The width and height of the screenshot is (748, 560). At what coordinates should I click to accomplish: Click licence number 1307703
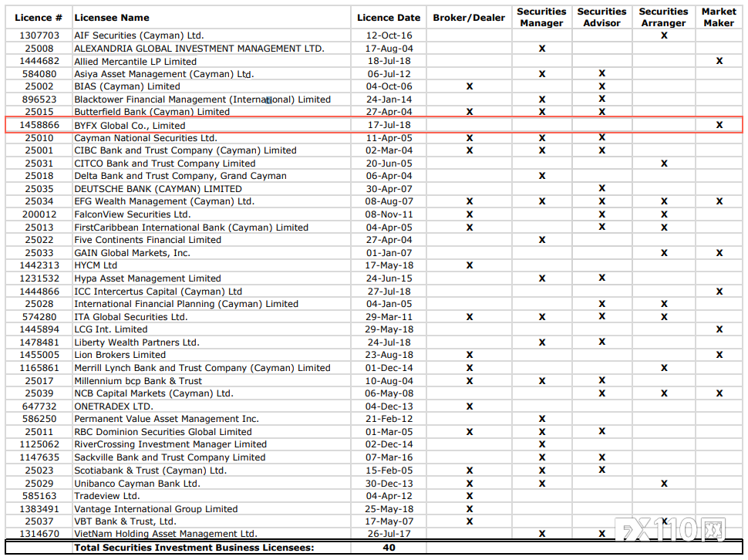point(39,35)
